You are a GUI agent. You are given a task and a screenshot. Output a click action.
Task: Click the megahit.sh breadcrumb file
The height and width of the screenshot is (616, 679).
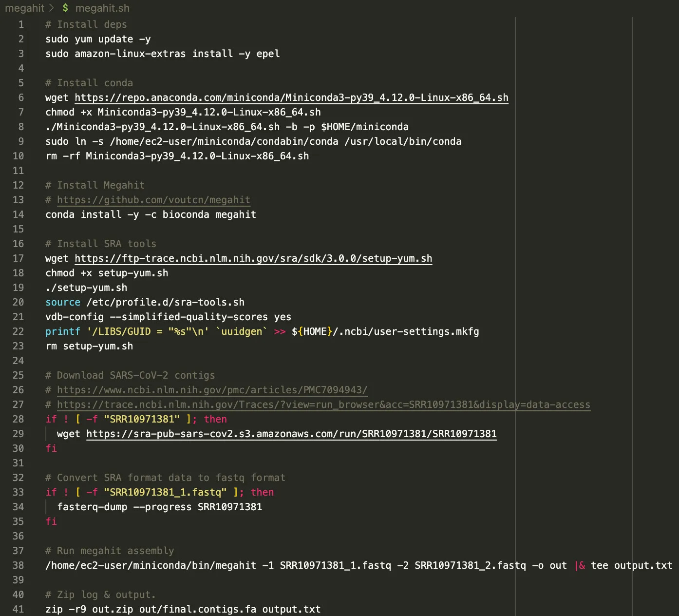click(x=102, y=8)
